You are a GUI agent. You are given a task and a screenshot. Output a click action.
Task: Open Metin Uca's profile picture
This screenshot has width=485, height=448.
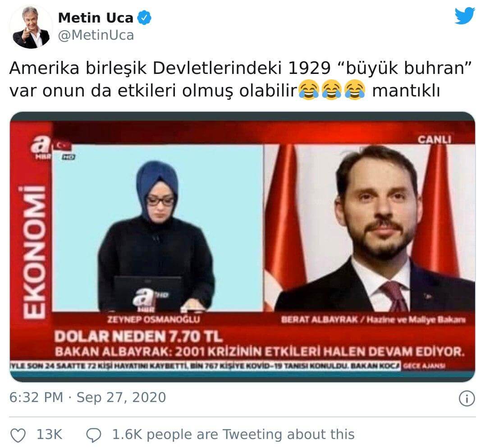point(31,27)
